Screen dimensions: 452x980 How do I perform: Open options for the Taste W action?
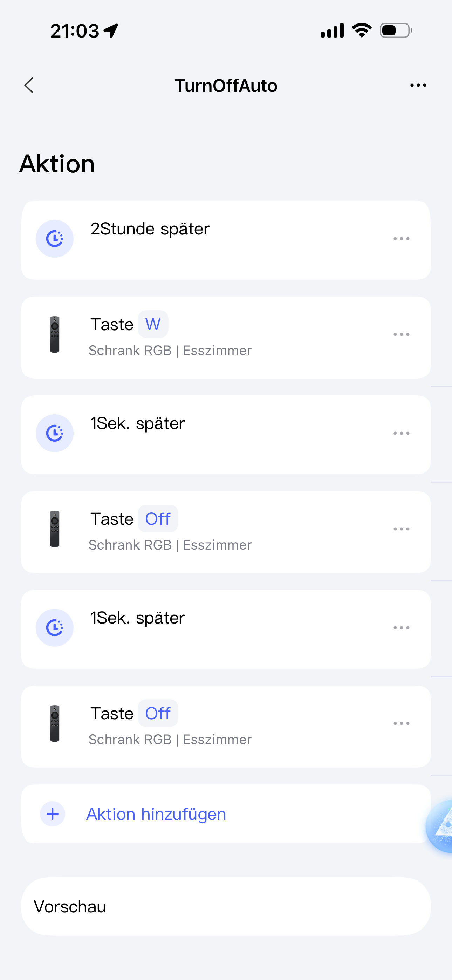pyautogui.click(x=402, y=334)
